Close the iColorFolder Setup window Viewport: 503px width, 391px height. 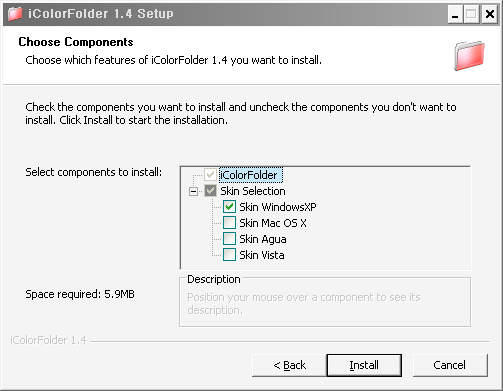(490, 14)
